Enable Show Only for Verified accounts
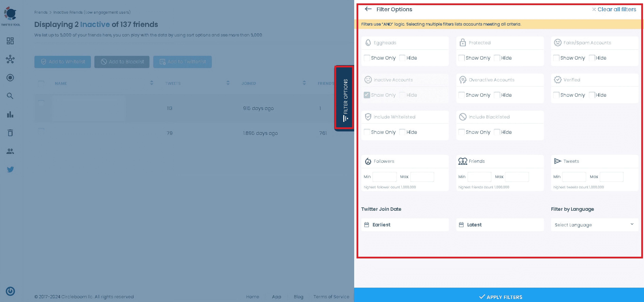Screen dimensions: 644x302 (556, 95)
